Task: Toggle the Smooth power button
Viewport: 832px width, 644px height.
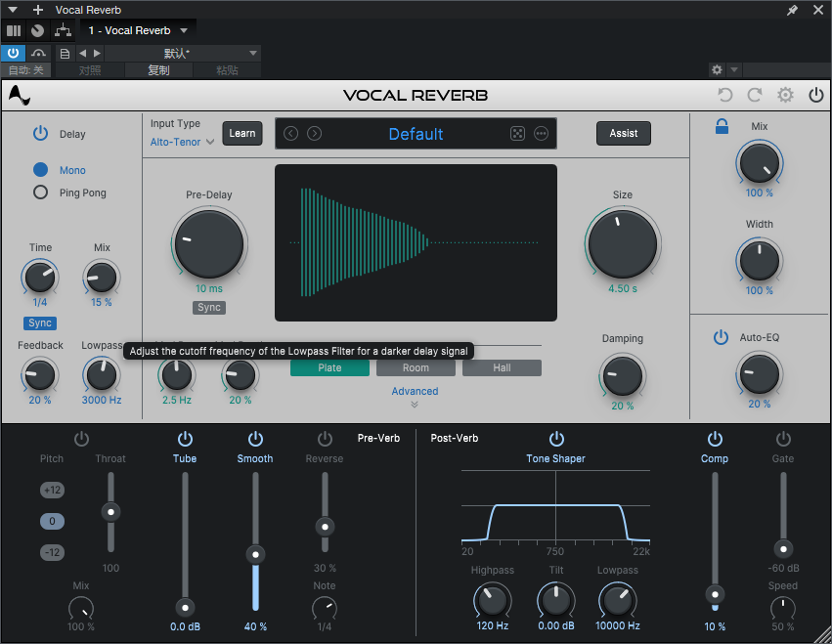Action: click(255, 439)
